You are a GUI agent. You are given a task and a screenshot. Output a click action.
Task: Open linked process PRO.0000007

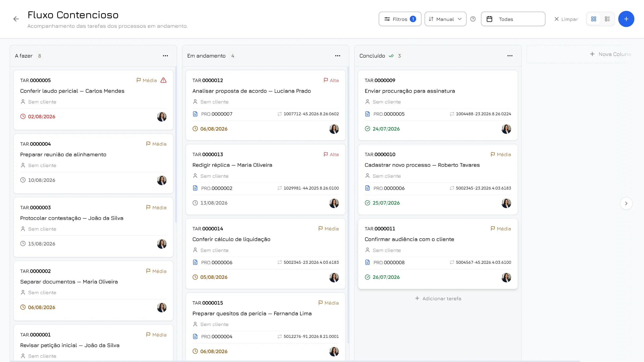coord(217,114)
